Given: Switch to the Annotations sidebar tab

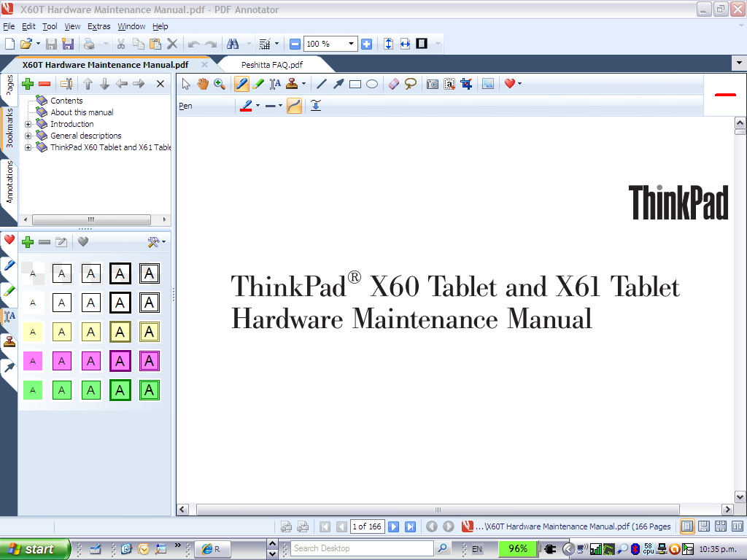Looking at the screenshot, I should [9, 182].
